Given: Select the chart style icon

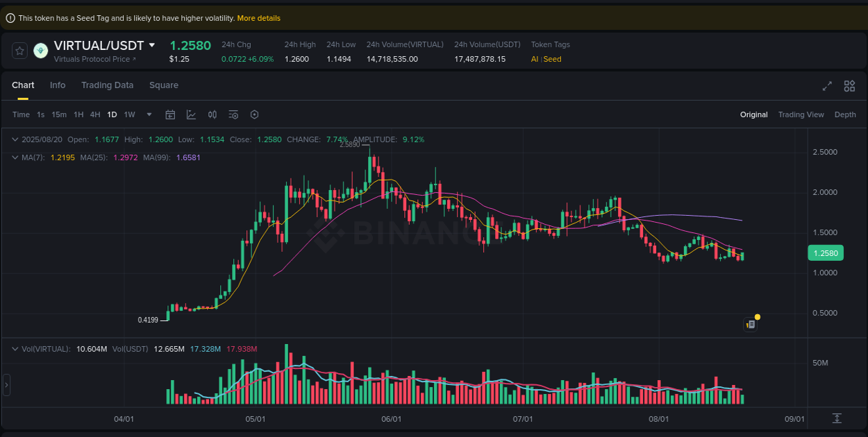Looking at the screenshot, I should 191,114.
